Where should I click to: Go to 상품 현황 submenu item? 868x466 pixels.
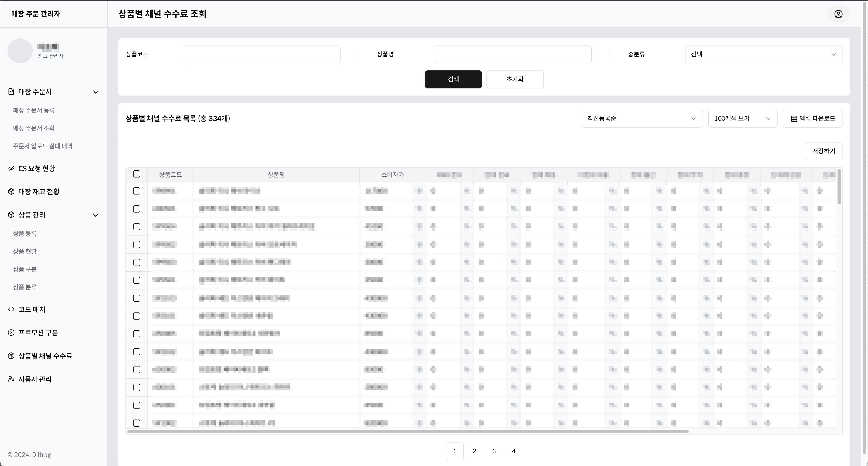click(25, 251)
